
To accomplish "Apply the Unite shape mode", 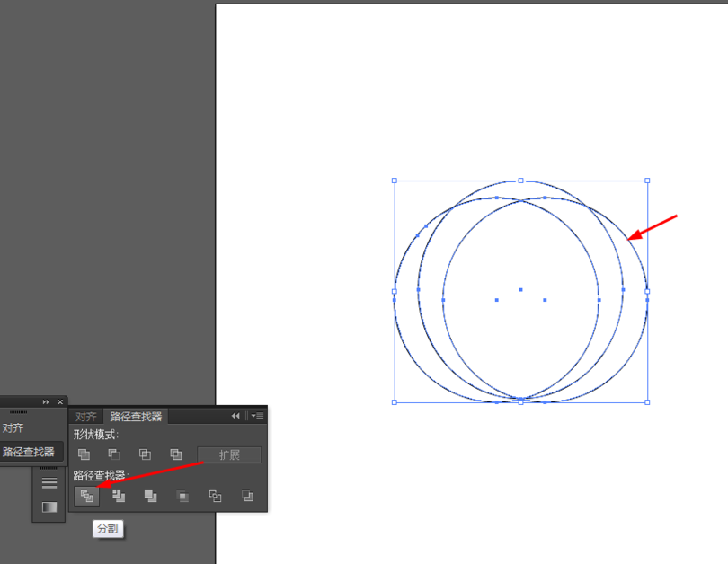I will (x=84, y=454).
